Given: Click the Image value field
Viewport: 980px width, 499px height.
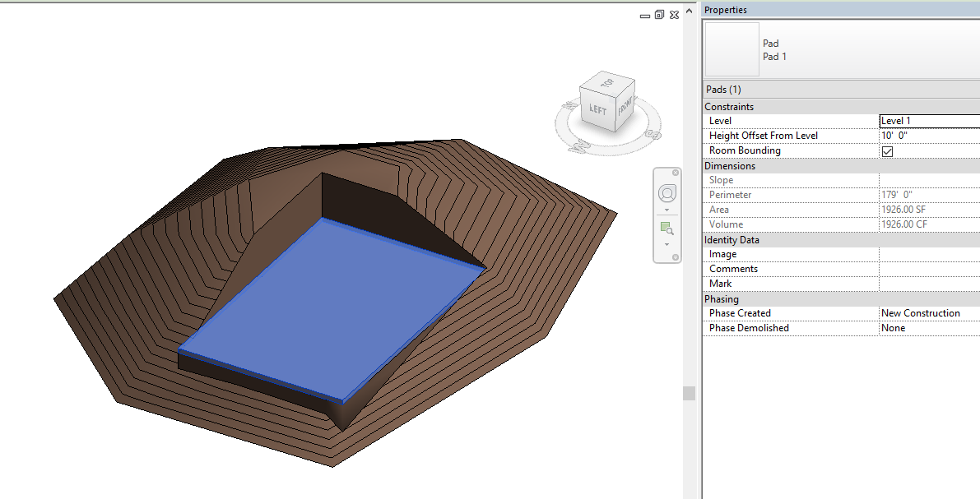Looking at the screenshot, I should click(x=929, y=254).
